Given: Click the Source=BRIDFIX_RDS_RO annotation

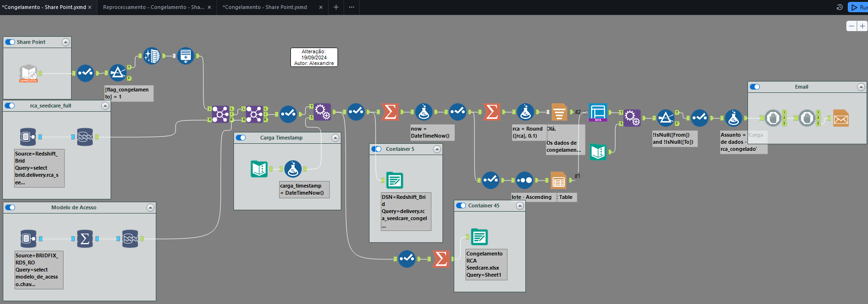Looking at the screenshot, I should 39,270.
